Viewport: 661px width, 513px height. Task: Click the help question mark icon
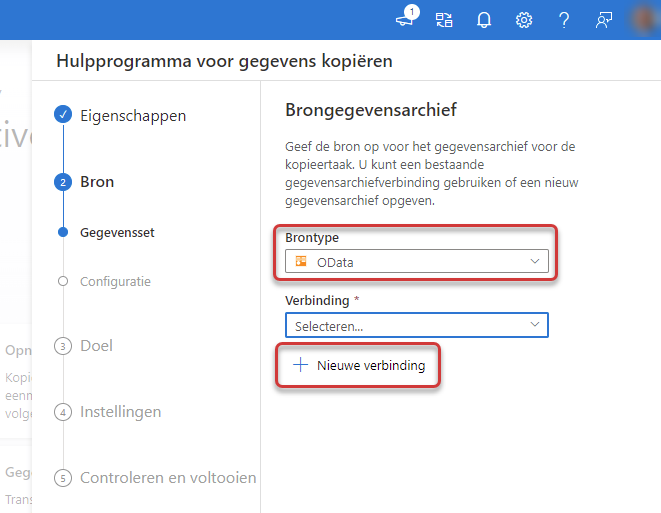pos(564,20)
